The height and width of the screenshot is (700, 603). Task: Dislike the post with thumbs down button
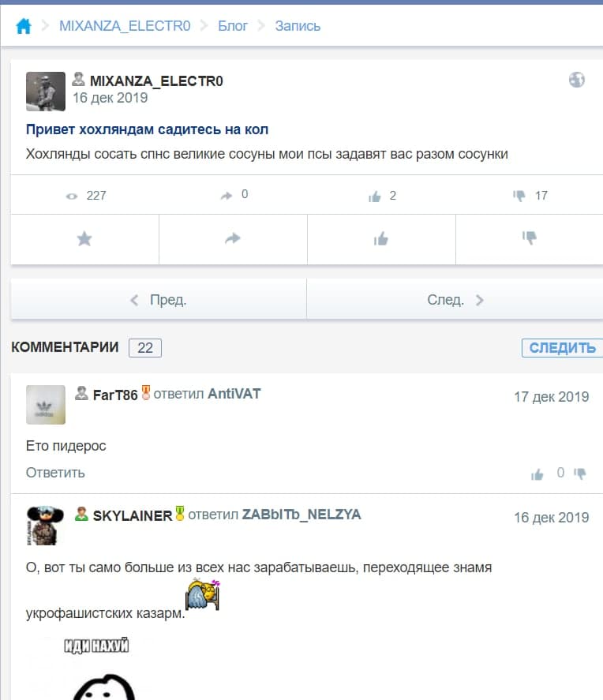[530, 239]
